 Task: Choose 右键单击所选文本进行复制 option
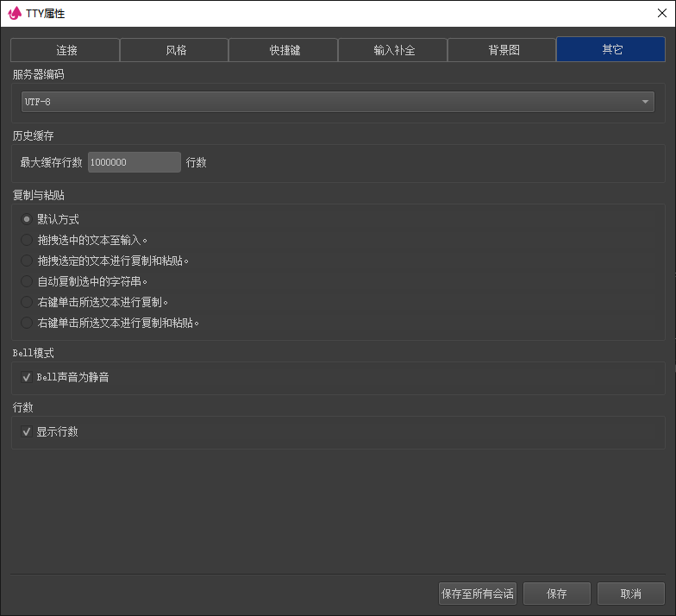27,302
